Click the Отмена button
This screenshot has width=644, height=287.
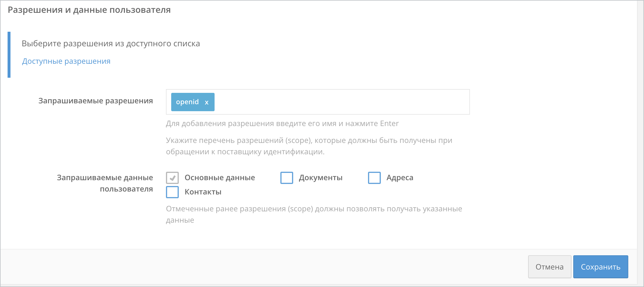point(549,266)
